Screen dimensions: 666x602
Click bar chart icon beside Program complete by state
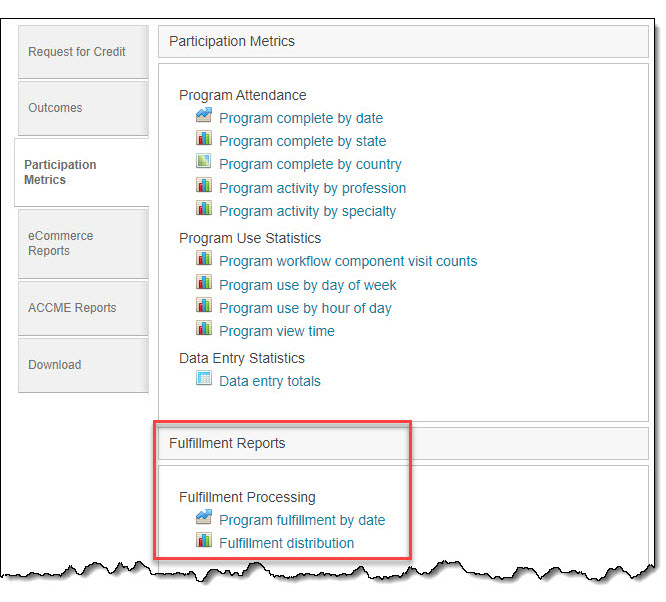coord(204,140)
